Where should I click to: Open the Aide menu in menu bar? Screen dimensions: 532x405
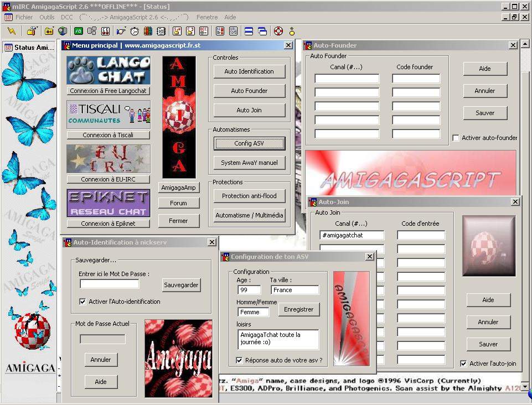coord(230,17)
